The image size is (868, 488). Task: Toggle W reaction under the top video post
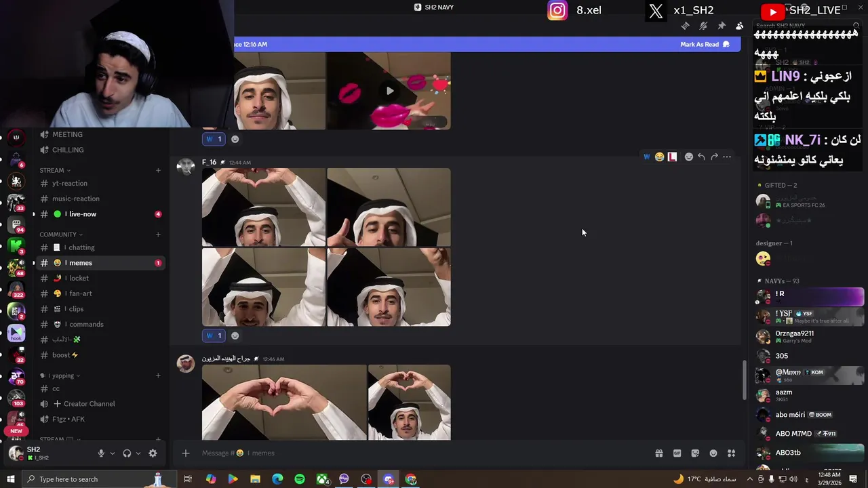(x=214, y=139)
